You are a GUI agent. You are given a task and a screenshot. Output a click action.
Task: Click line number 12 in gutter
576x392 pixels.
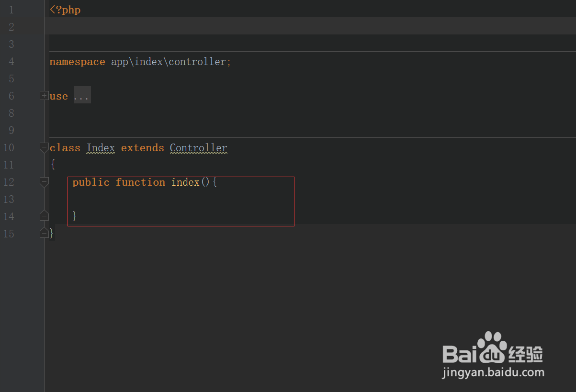9,182
